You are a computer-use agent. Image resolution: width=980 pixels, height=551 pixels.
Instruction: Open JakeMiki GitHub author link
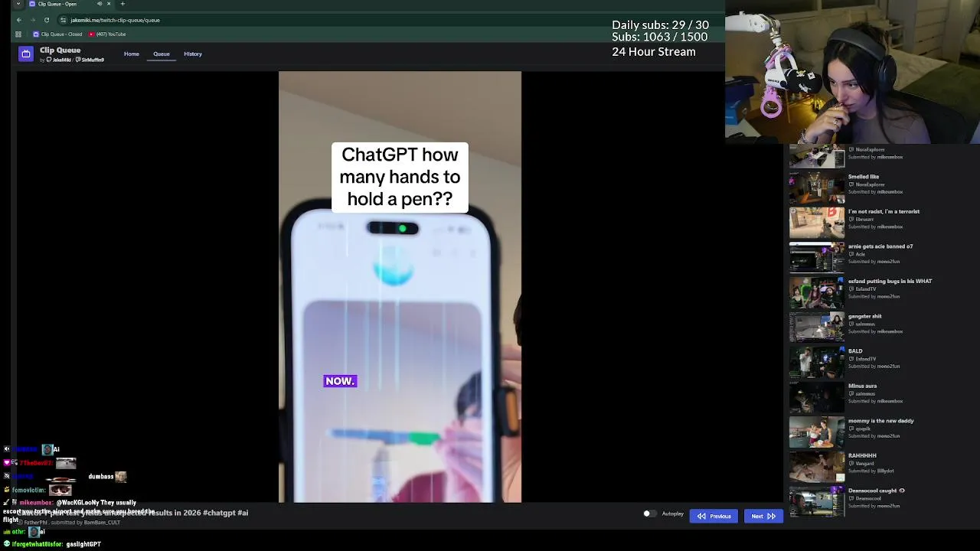click(58, 60)
